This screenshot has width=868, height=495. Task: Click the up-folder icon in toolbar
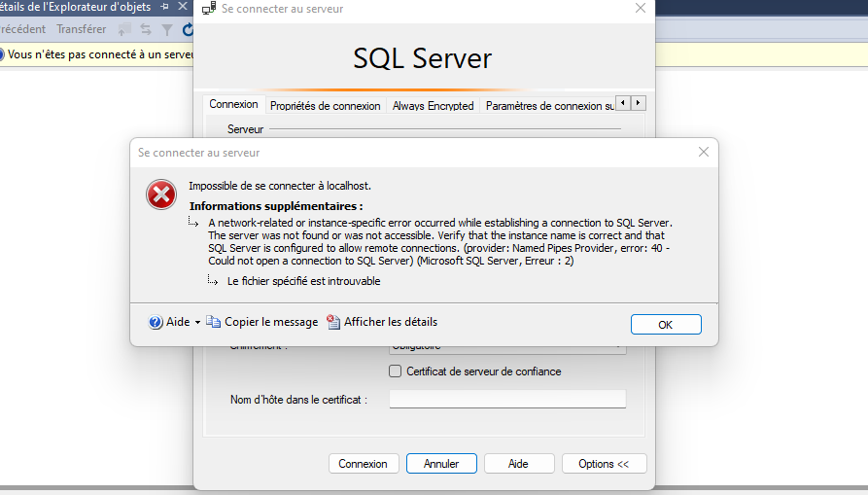(124, 29)
